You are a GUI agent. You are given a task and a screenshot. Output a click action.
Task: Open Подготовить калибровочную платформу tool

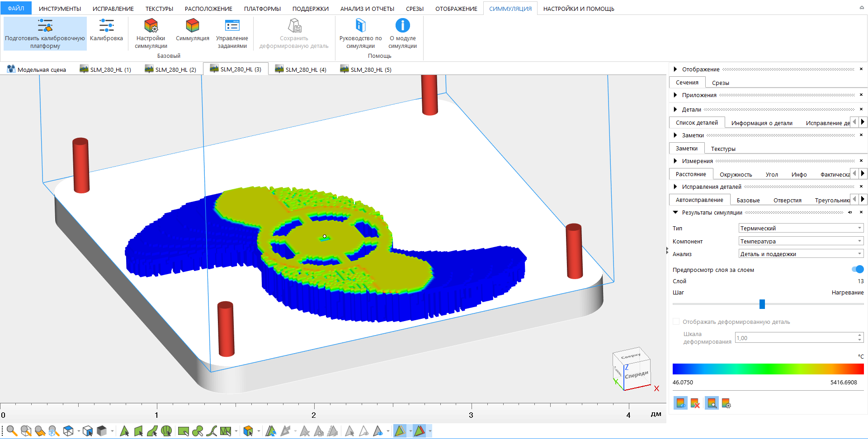point(45,33)
